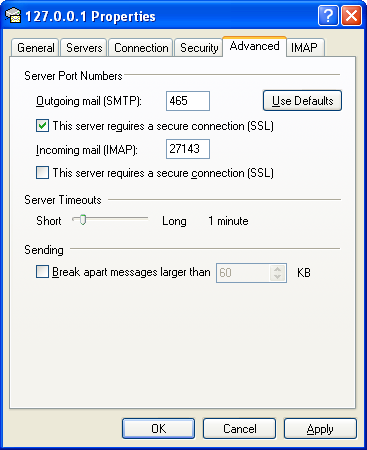Click the down arrow of KB spinner
This screenshot has width=367, height=450.
pos(277,277)
